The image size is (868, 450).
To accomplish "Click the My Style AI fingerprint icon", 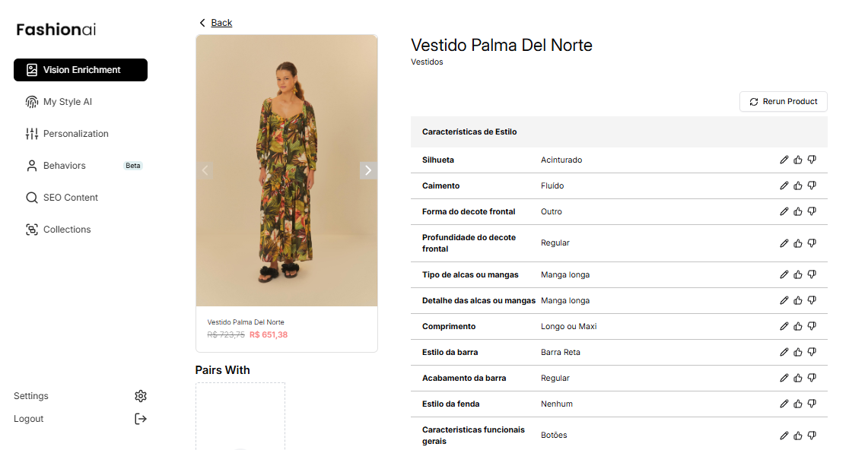I will (31, 101).
